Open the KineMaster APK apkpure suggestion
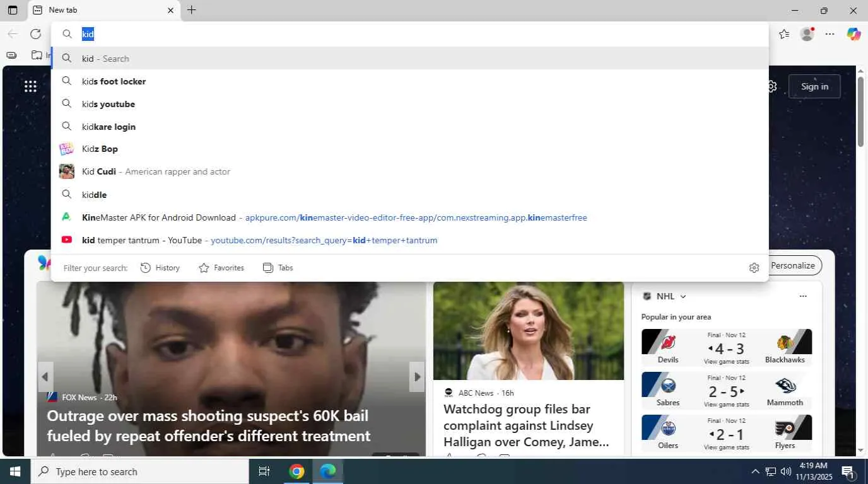The height and width of the screenshot is (484, 868). point(410,217)
